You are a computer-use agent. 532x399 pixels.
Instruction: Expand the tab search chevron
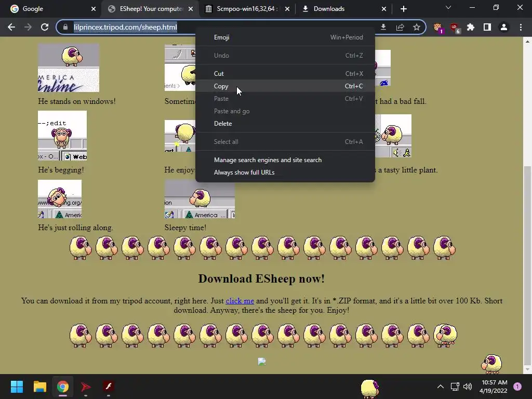point(448,7)
